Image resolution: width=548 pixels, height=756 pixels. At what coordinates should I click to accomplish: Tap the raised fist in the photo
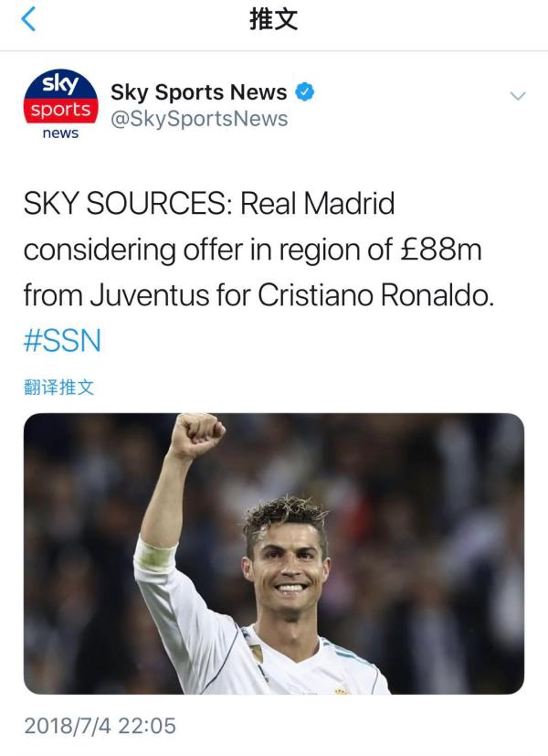197,433
